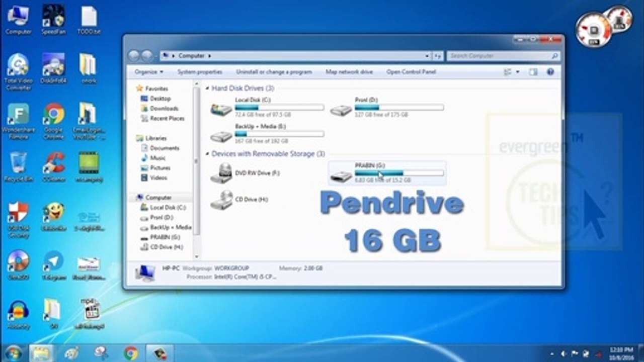Click the volume icon in system tray
The height and width of the screenshot is (362, 644).
pos(563,353)
